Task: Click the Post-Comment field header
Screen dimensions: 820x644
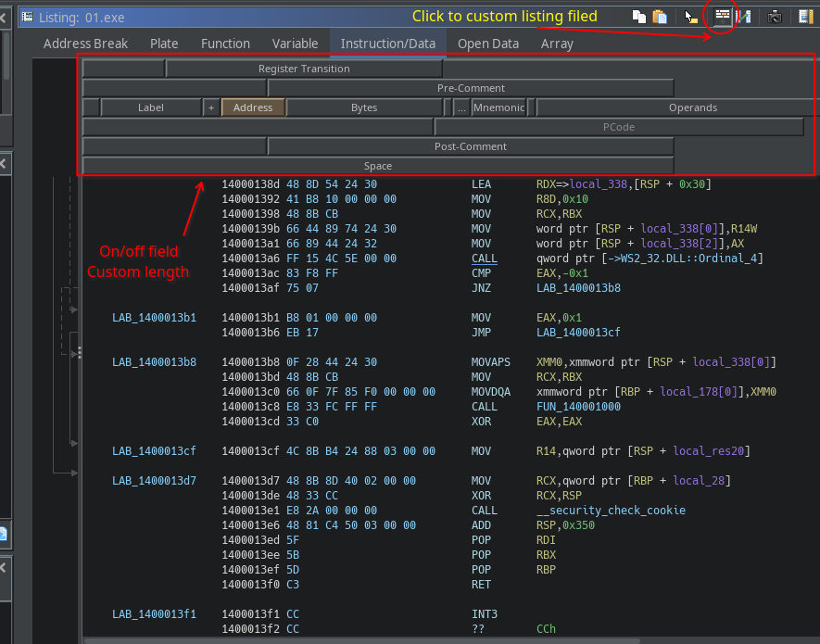Action: [x=471, y=146]
